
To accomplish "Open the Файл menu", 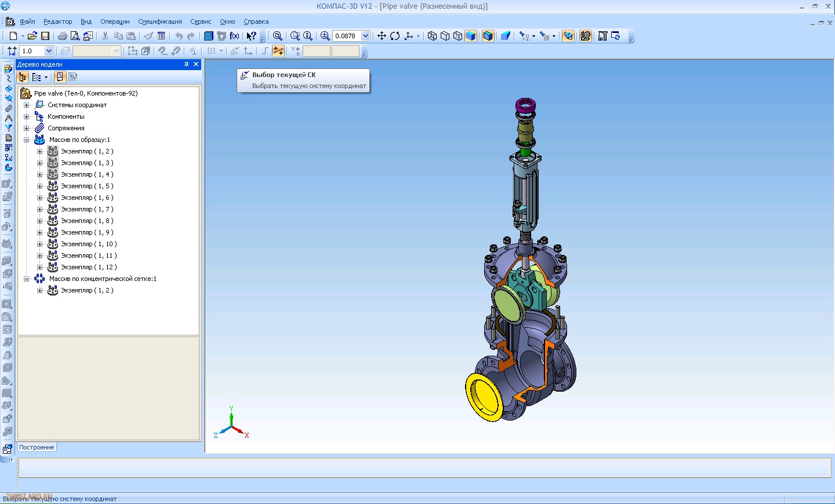I will 27,21.
